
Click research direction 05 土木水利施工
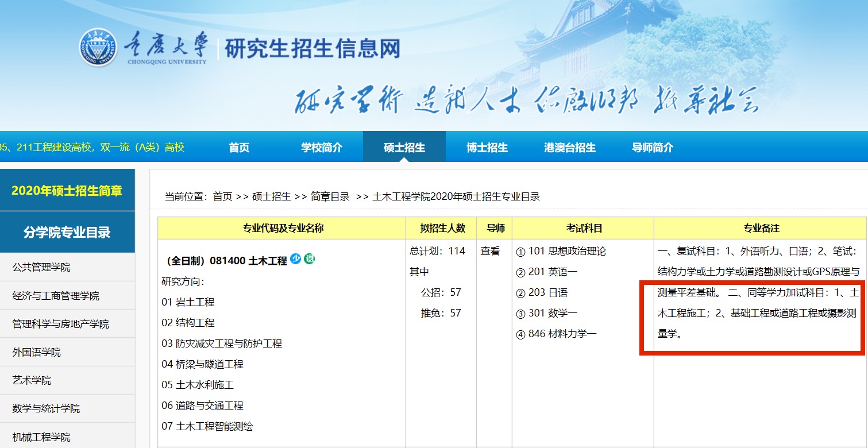pos(198,385)
